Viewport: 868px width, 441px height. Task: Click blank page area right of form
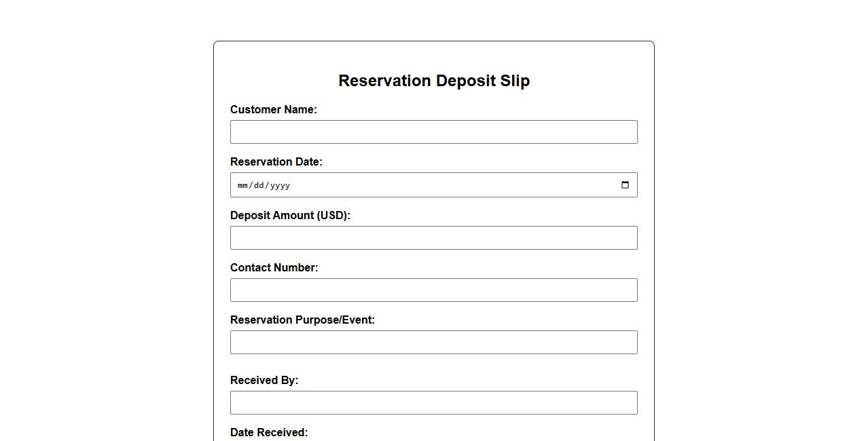[x=761, y=237]
